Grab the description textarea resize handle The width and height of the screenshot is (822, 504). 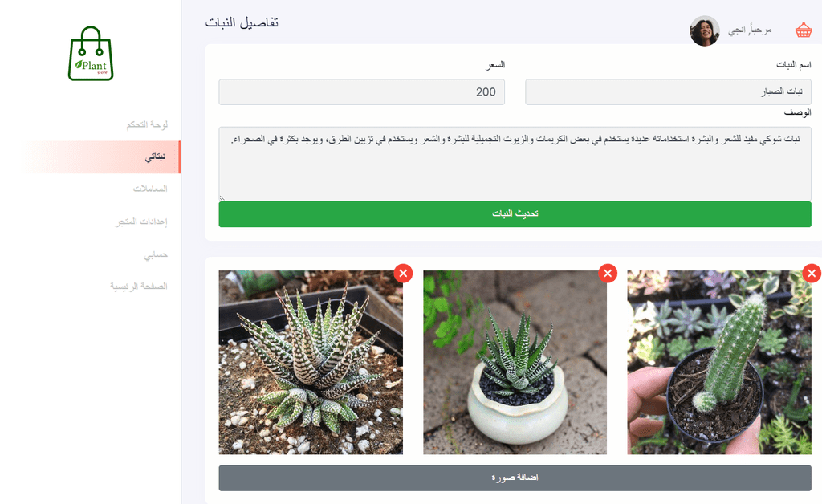coord(222,197)
